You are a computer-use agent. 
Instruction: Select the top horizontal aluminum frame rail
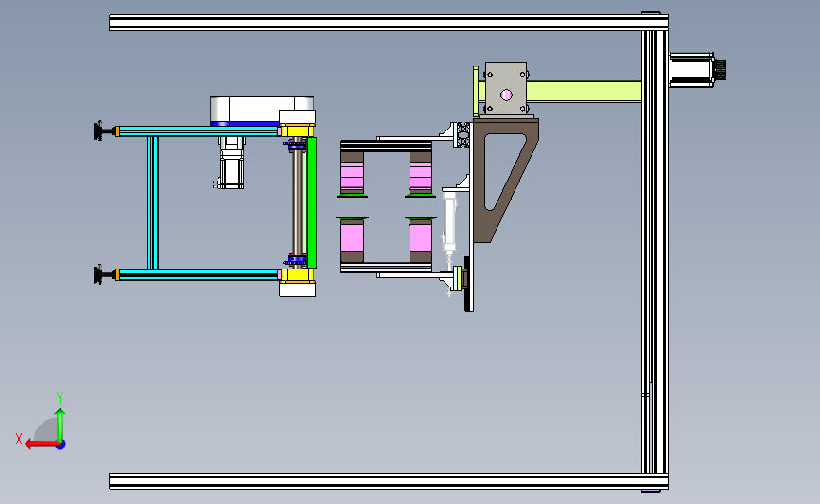tap(388, 23)
